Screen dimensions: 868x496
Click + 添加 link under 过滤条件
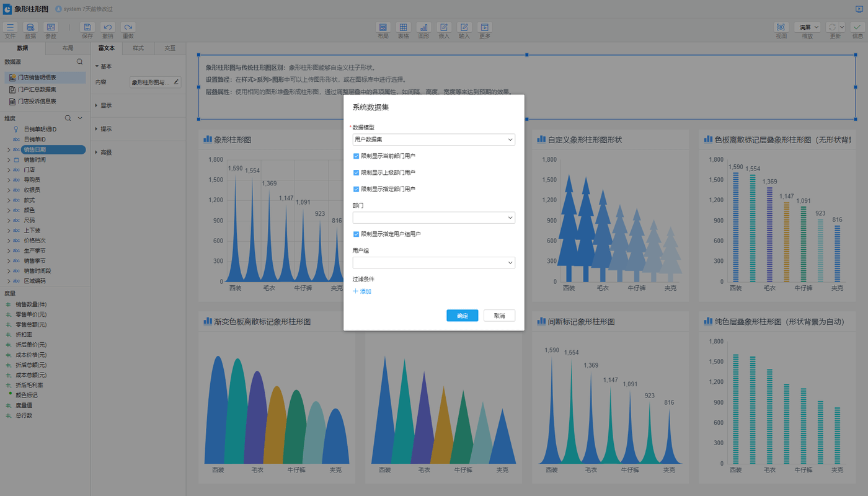(x=362, y=291)
